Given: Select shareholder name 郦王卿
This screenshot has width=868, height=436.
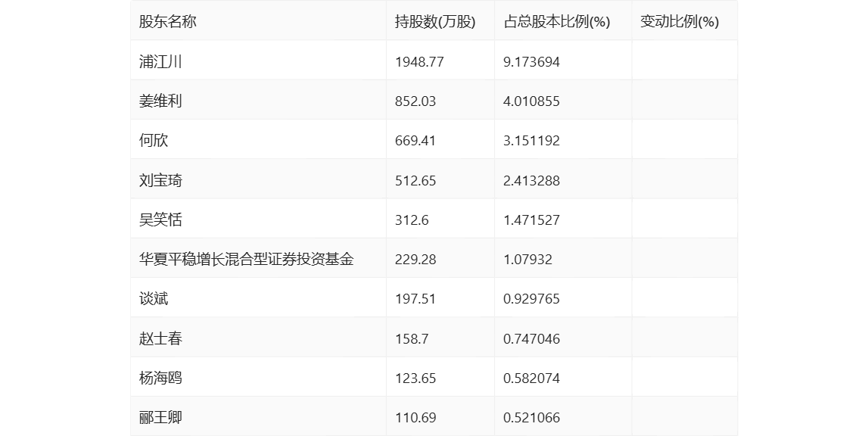Looking at the screenshot, I should click(x=160, y=418).
